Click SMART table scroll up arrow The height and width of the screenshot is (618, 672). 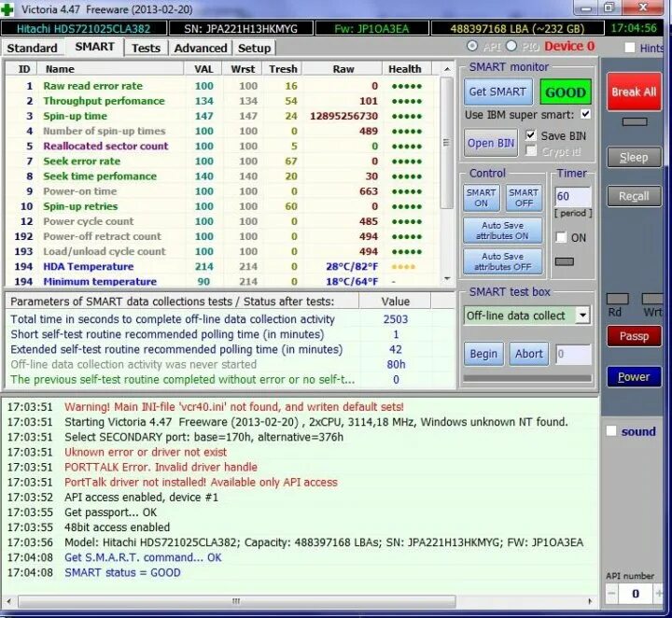[447, 69]
